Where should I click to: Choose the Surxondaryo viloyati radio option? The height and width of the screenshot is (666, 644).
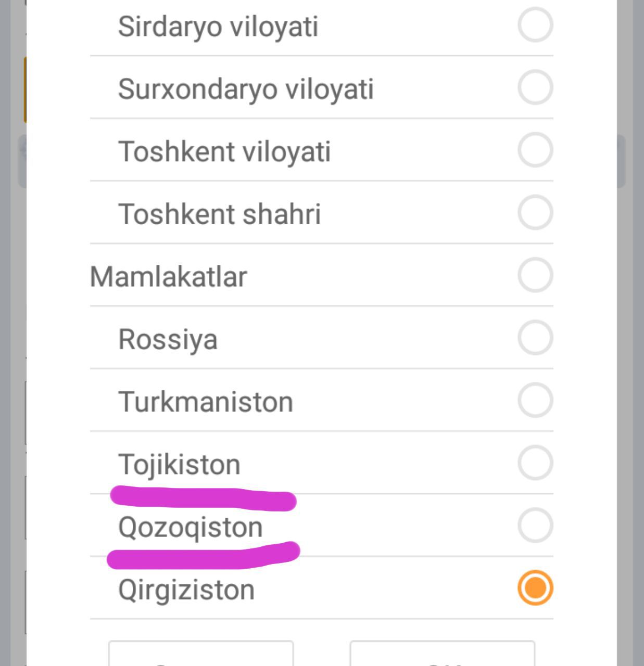pos(535,87)
